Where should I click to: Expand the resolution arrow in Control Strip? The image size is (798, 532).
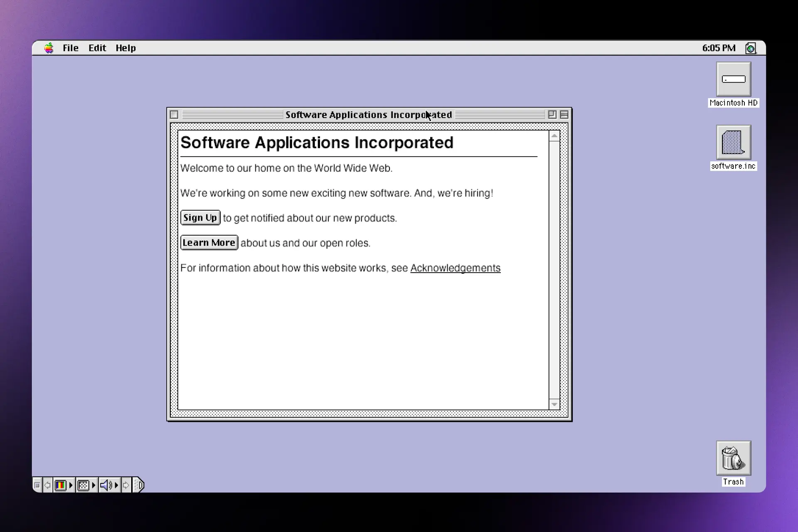tap(94, 485)
